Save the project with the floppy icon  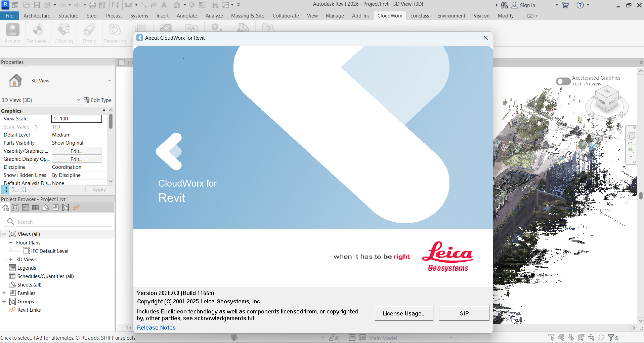point(37,5)
